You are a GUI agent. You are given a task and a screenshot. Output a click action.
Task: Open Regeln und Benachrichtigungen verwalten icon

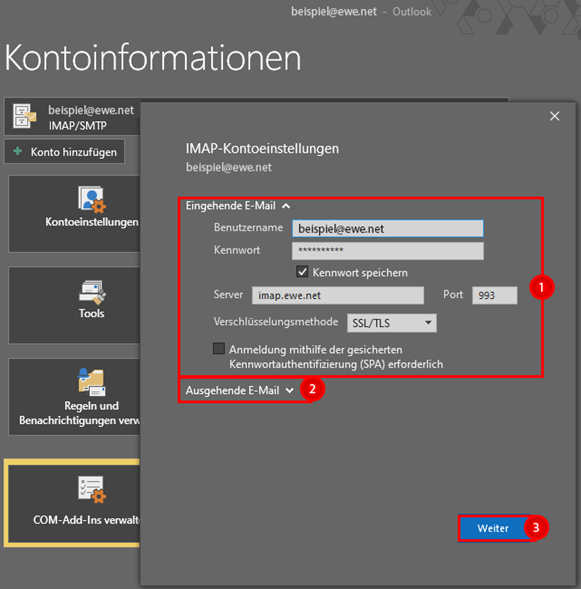tap(92, 382)
